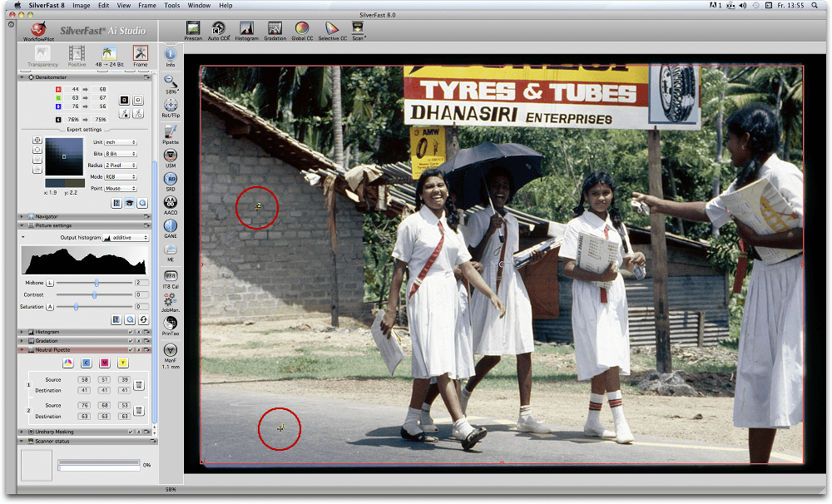The width and height of the screenshot is (832, 504).
Task: Click the Midtone L button
Action: [x=50, y=283]
